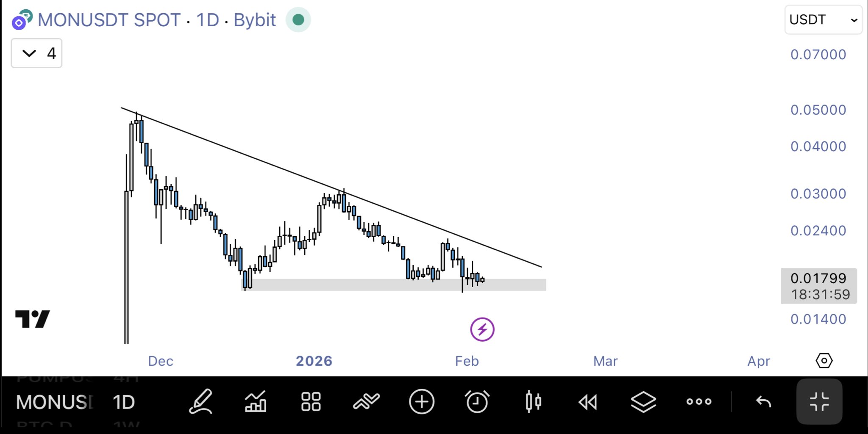Image resolution: width=868 pixels, height=434 pixels.
Task: Open the indicators chart icon
Action: (256, 401)
